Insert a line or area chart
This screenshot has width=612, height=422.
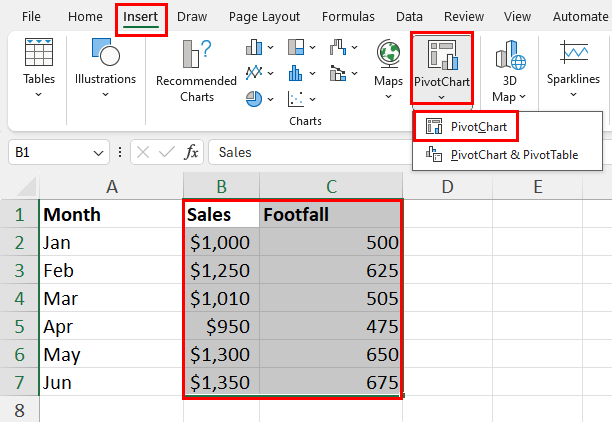(x=254, y=73)
